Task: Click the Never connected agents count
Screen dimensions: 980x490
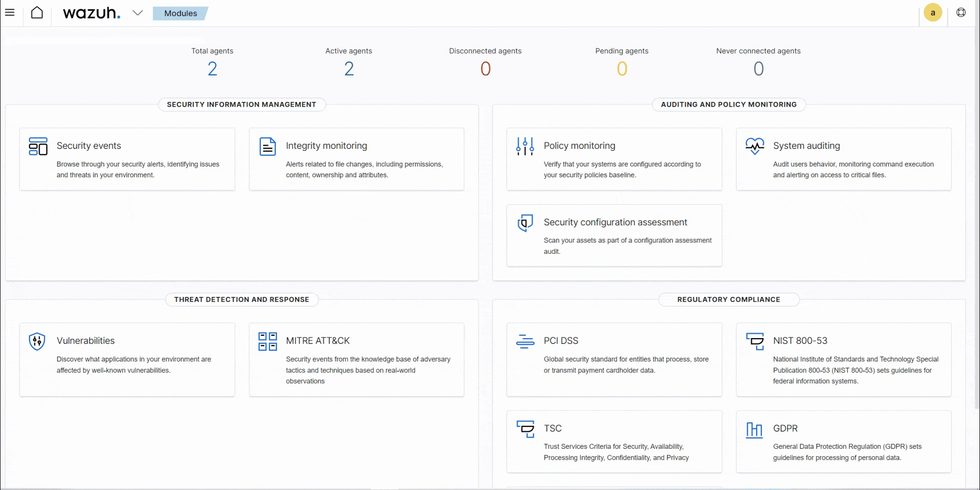Action: click(759, 69)
